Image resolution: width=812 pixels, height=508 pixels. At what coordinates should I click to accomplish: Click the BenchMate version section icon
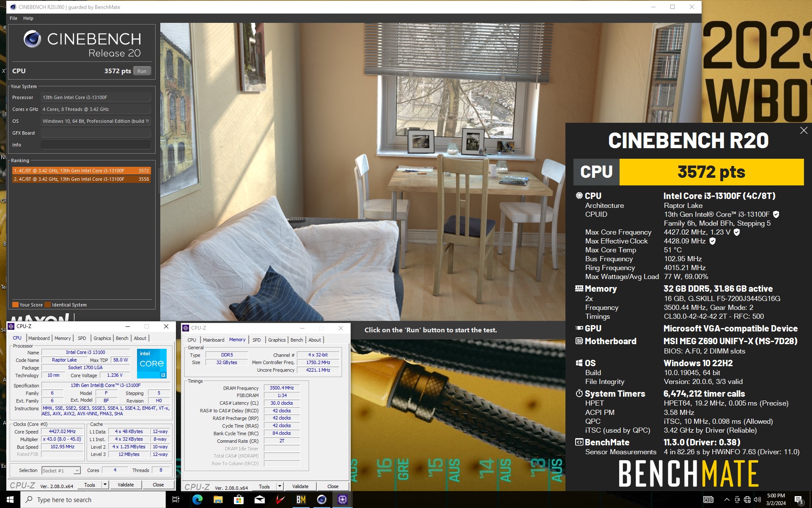[579, 442]
